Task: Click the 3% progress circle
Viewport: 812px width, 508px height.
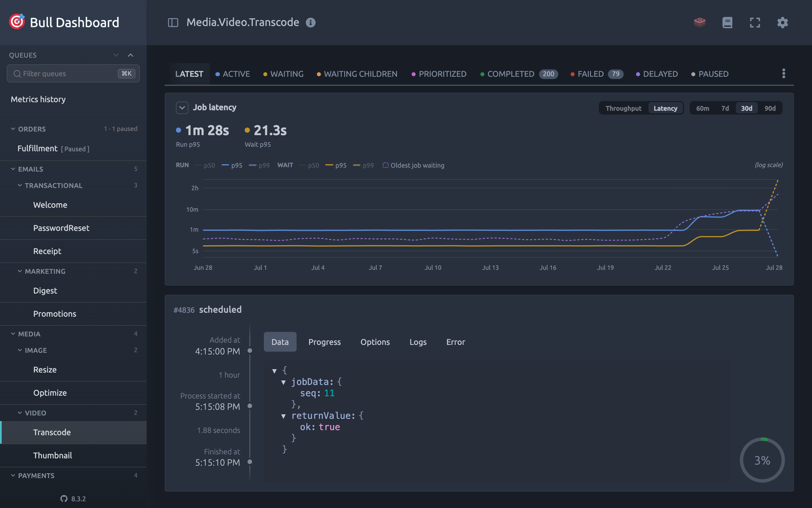Action: (762, 460)
